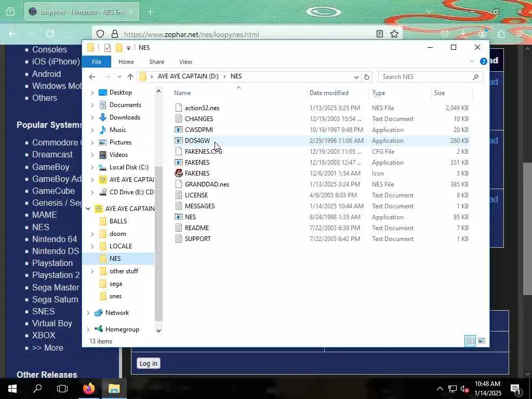This screenshot has width=532, height=399.
Task: Switch to details view layout icon
Action: (470, 341)
